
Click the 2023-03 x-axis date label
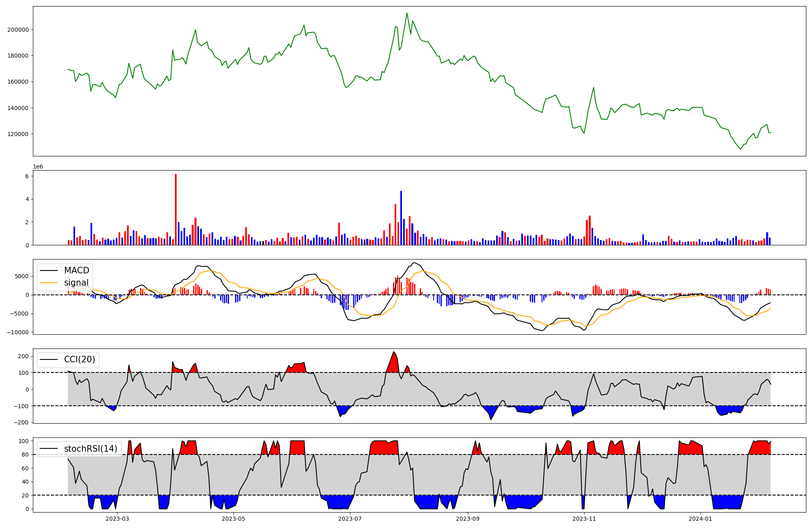tap(117, 519)
